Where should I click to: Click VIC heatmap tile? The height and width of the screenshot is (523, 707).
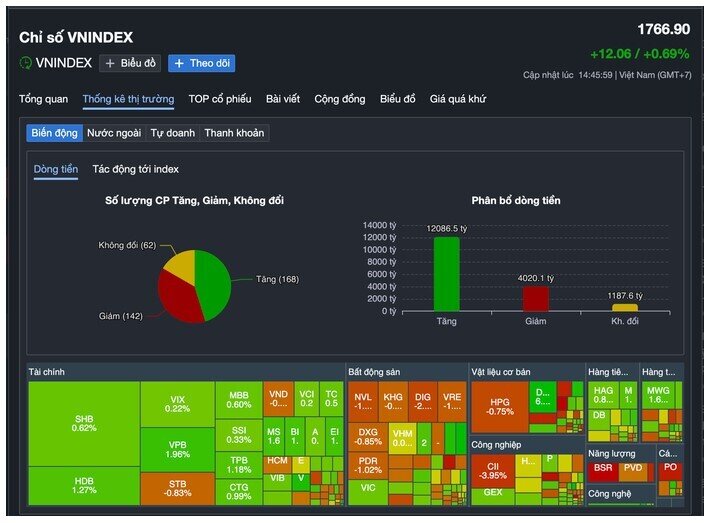[x=368, y=492]
